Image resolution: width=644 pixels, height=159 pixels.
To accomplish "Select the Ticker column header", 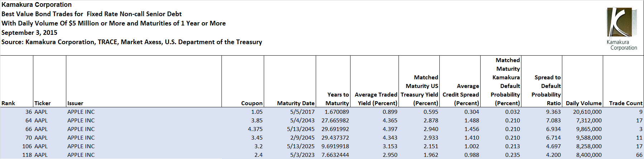I will click(x=42, y=103).
